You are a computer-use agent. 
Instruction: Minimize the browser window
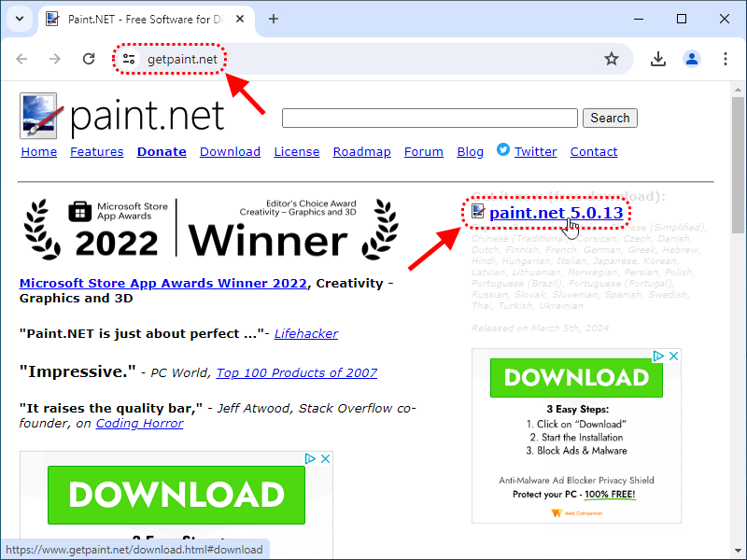click(x=639, y=19)
